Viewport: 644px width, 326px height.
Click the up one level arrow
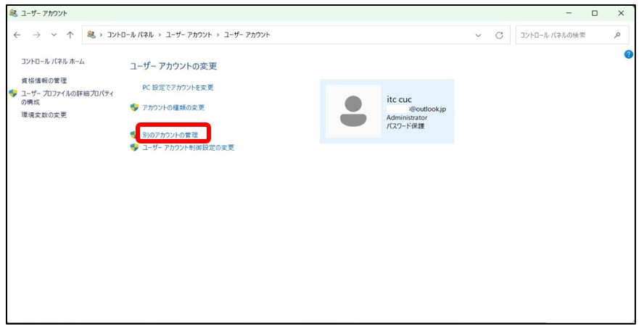70,35
